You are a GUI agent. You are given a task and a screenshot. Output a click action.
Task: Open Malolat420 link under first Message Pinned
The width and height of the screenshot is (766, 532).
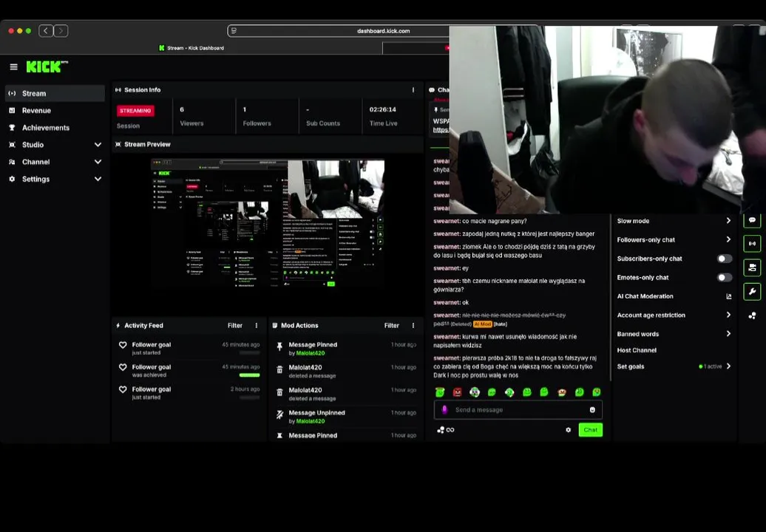[311, 353]
